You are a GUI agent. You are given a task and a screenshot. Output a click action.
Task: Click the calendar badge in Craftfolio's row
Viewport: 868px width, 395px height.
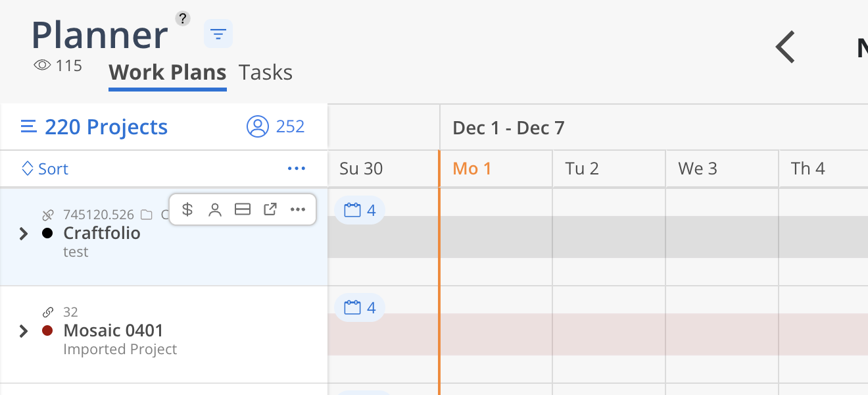pyautogui.click(x=360, y=211)
